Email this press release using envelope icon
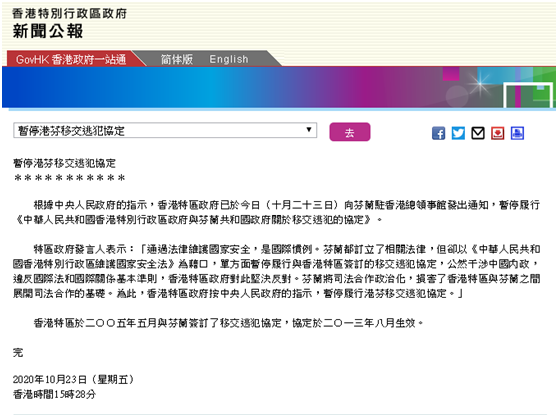558x417 pixels. point(478,133)
